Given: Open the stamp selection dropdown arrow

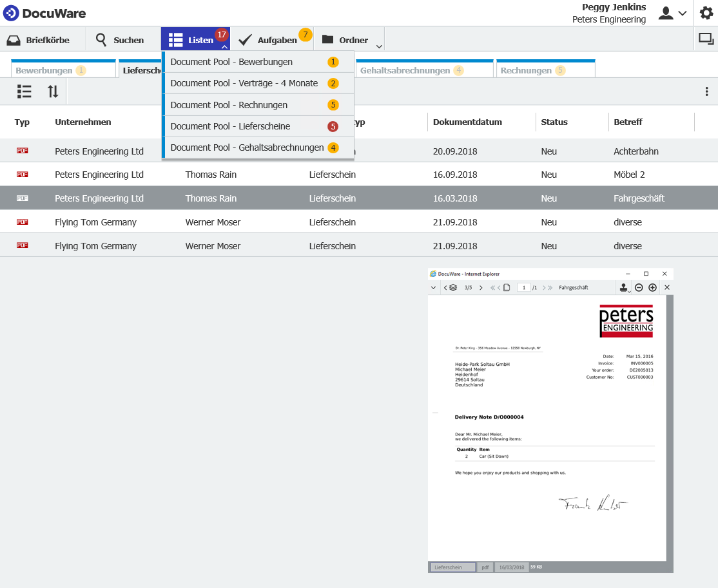Looking at the screenshot, I should 630,291.
